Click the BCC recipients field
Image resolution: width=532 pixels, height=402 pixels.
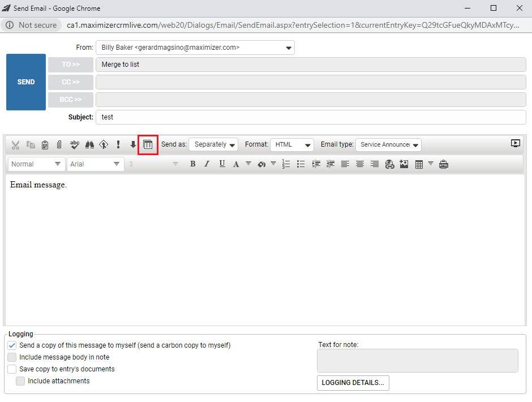311,100
